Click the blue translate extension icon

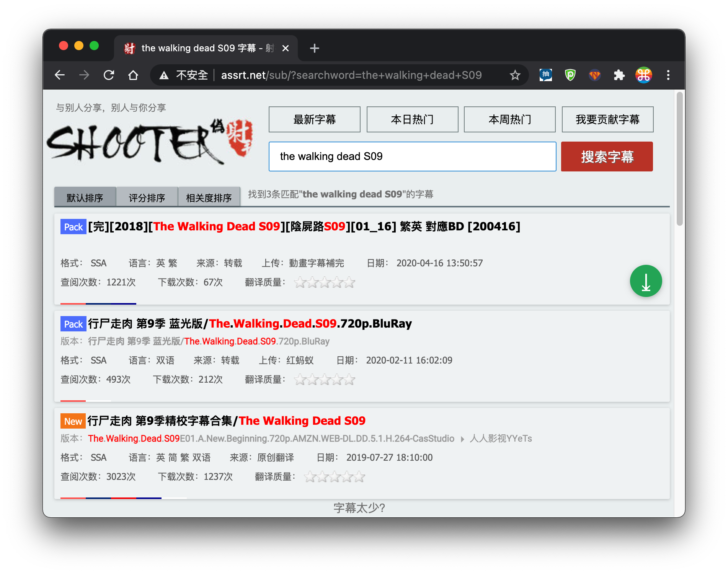coord(545,75)
